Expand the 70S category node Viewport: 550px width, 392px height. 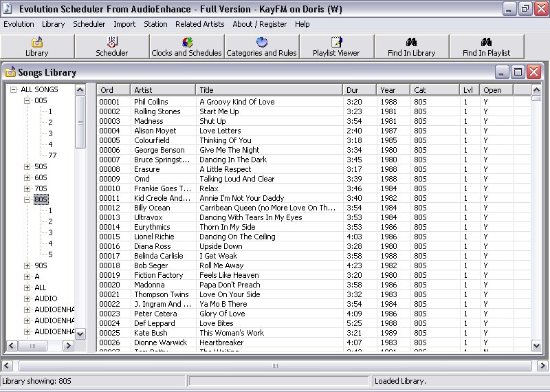coord(27,189)
